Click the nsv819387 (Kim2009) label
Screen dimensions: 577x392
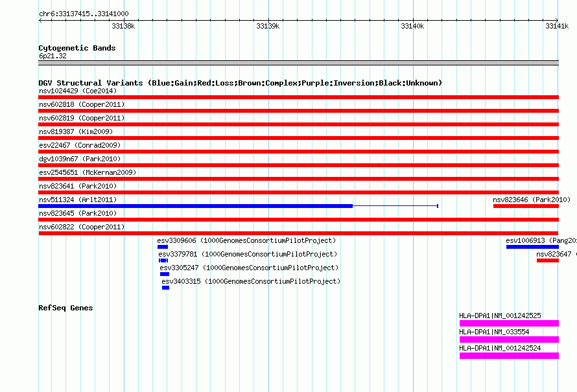point(76,132)
